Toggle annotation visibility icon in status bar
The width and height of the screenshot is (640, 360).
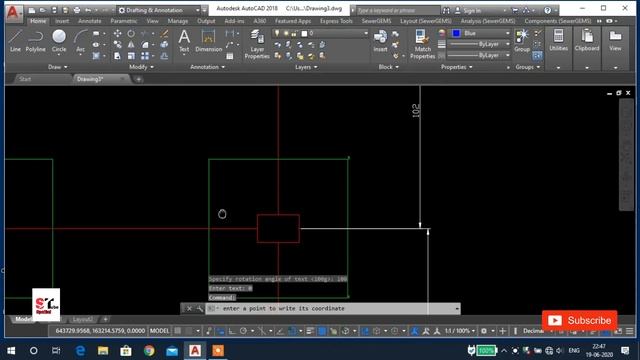[415, 331]
